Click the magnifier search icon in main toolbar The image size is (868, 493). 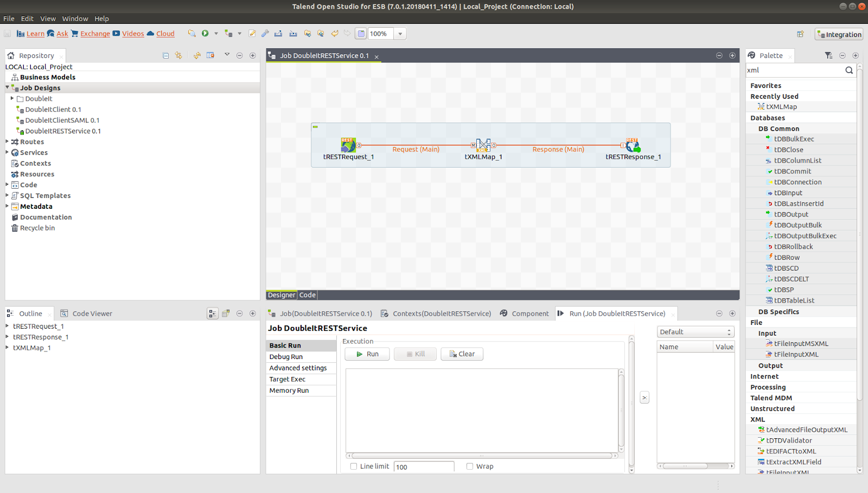pos(192,34)
